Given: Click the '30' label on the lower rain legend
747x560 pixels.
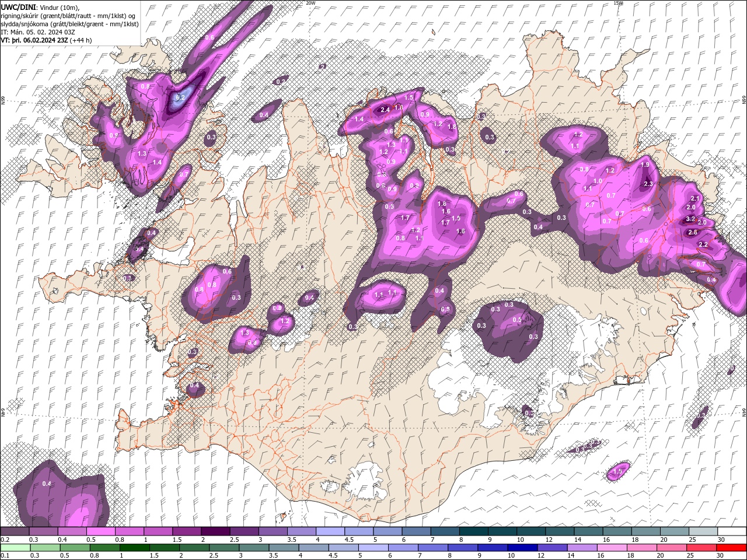Looking at the screenshot, I should pyautogui.click(x=720, y=555).
